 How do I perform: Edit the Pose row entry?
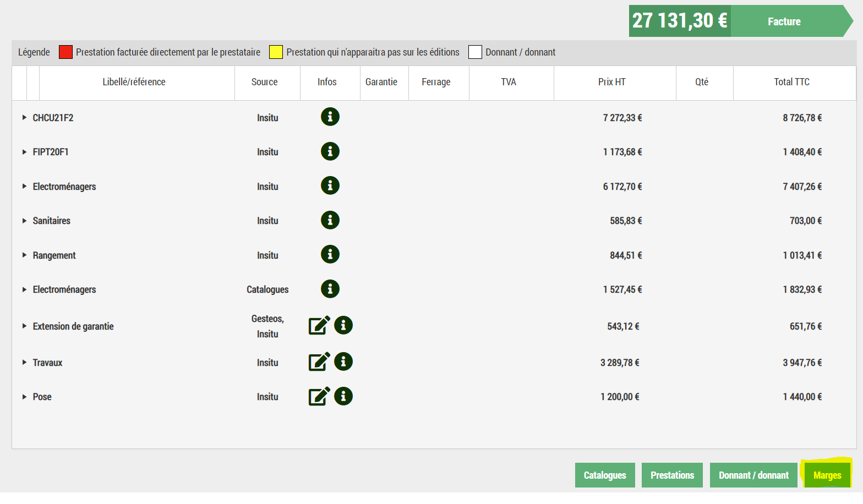(x=319, y=397)
